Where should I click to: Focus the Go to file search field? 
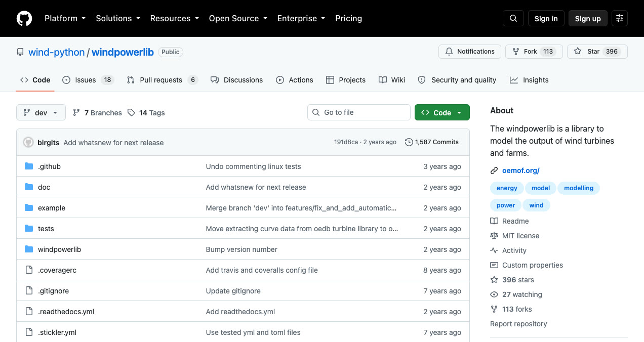359,112
